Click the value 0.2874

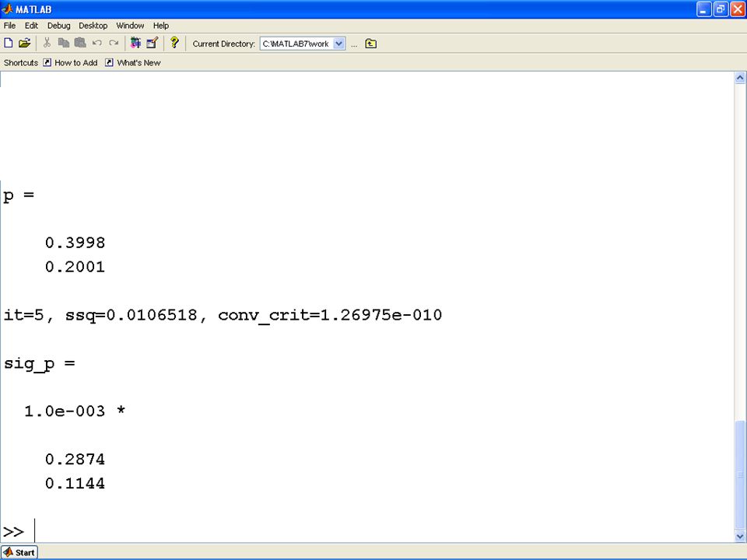point(75,460)
